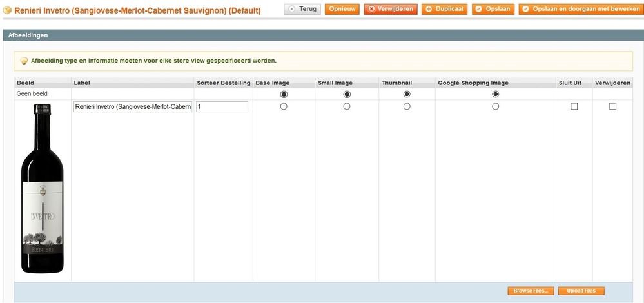Set wine bottle as Small Image
The width and height of the screenshot is (644, 303).
coord(347,106)
